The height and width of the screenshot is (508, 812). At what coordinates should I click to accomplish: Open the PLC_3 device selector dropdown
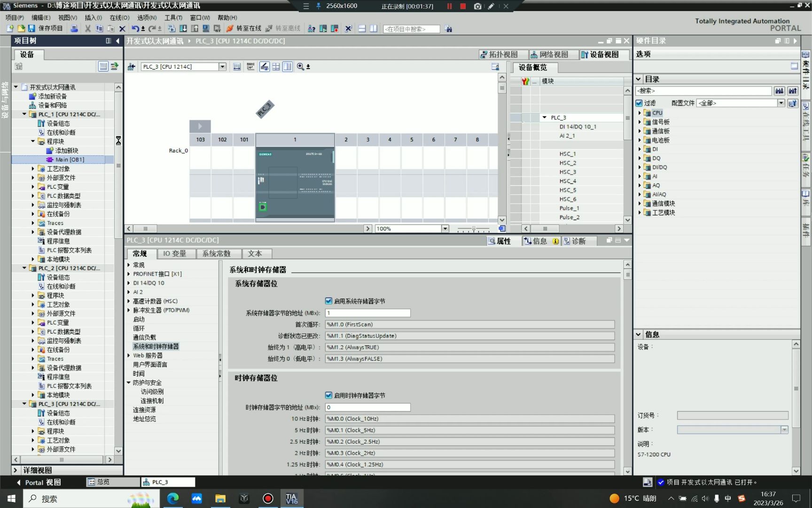[222, 67]
